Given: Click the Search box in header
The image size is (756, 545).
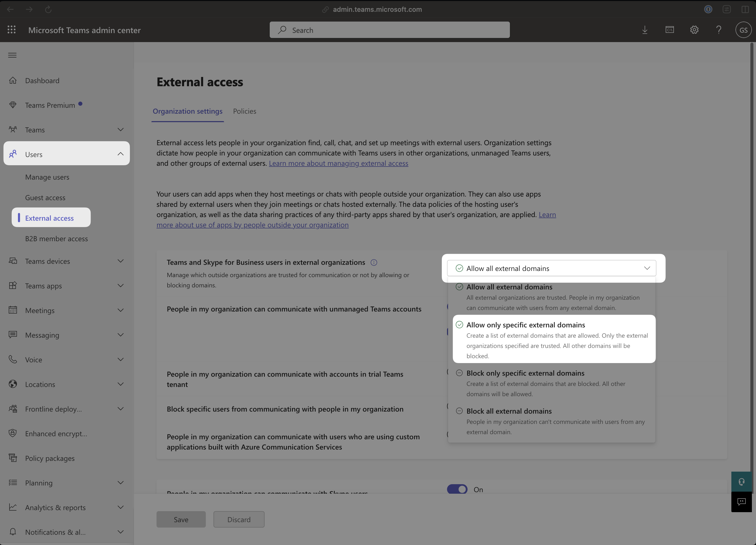Looking at the screenshot, I should click(x=389, y=30).
